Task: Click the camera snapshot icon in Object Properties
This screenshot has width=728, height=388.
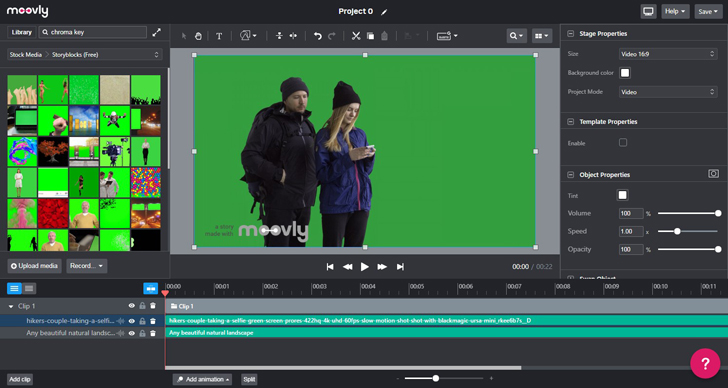Action: (x=713, y=174)
